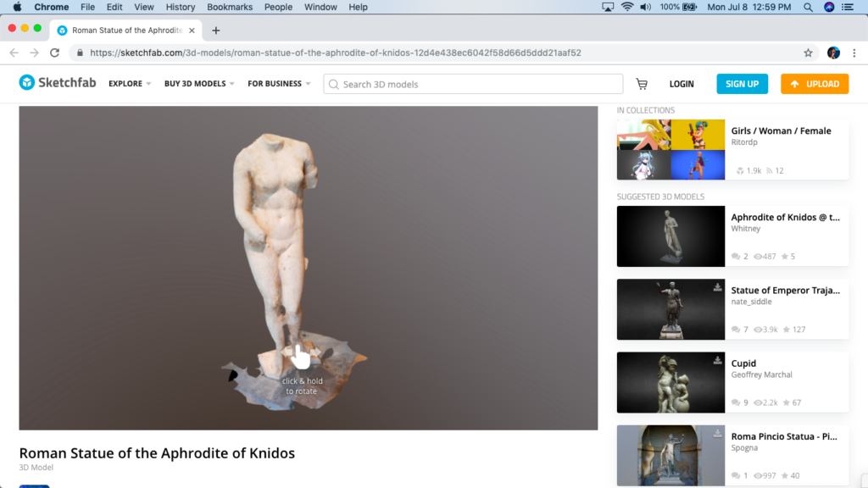Click the Sketchfab logo

tap(58, 83)
